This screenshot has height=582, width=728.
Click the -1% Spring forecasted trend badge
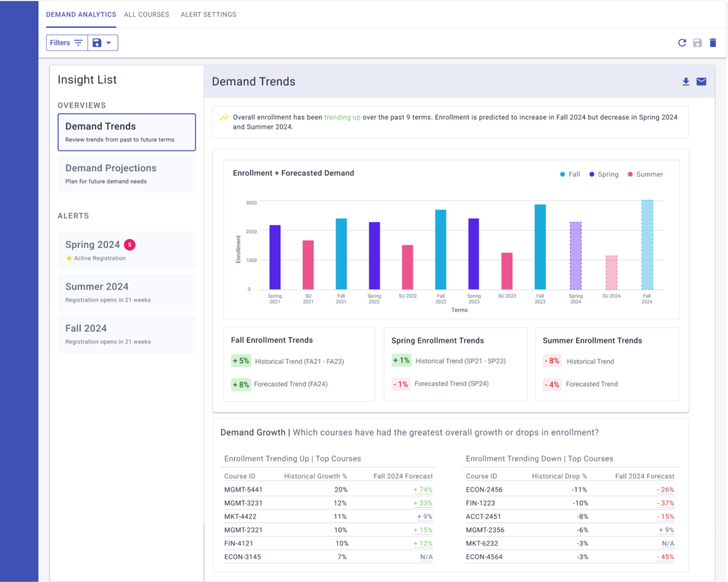pyautogui.click(x=401, y=384)
